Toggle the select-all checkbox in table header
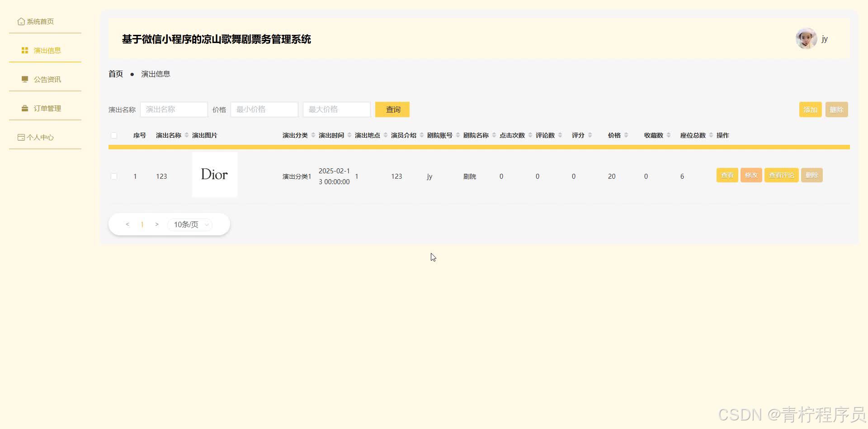 [x=113, y=135]
